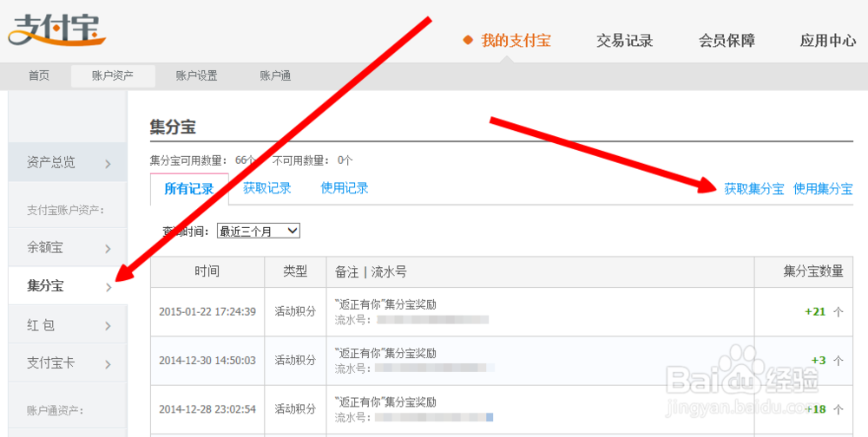
Task: Click remark “返正有你”集分宝奖励 in 2015-01-22 row
Action: pos(385,304)
